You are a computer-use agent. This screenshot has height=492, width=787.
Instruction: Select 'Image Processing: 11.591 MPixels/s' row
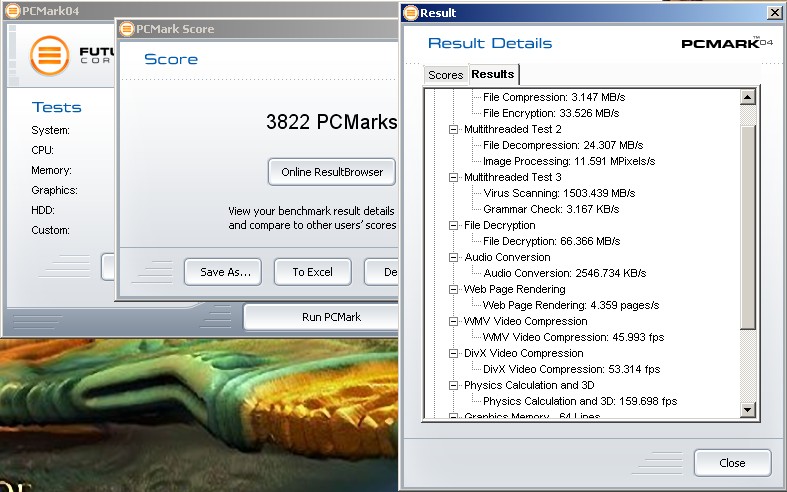(x=569, y=162)
